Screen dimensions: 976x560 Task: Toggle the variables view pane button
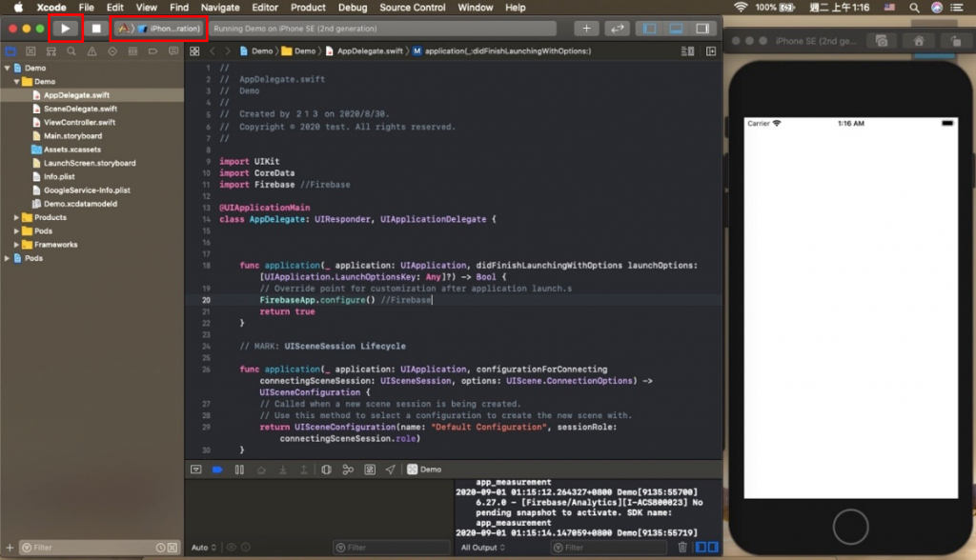(x=701, y=548)
